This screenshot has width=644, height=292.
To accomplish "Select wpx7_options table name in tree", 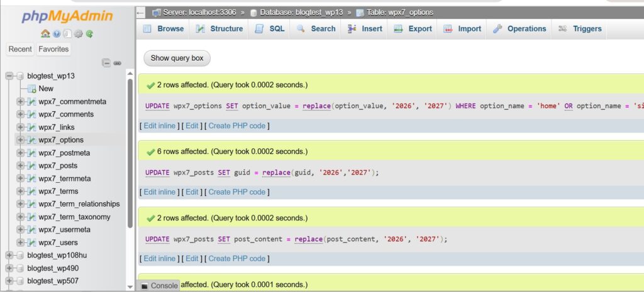I will 61,140.
